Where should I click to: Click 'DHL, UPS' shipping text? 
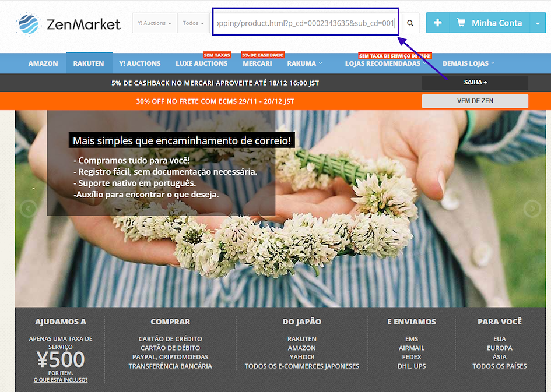tap(412, 366)
